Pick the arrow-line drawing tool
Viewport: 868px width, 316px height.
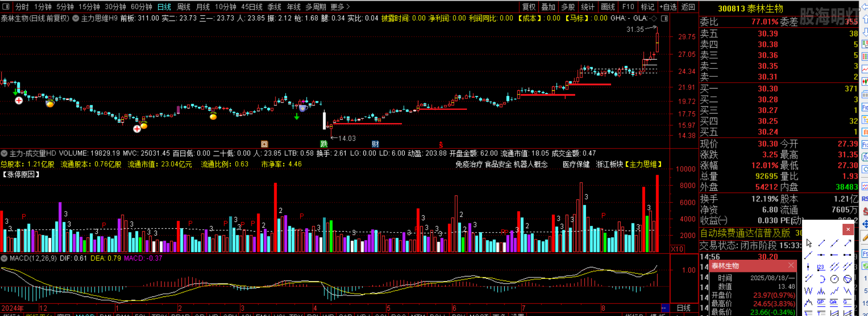click(x=848, y=243)
